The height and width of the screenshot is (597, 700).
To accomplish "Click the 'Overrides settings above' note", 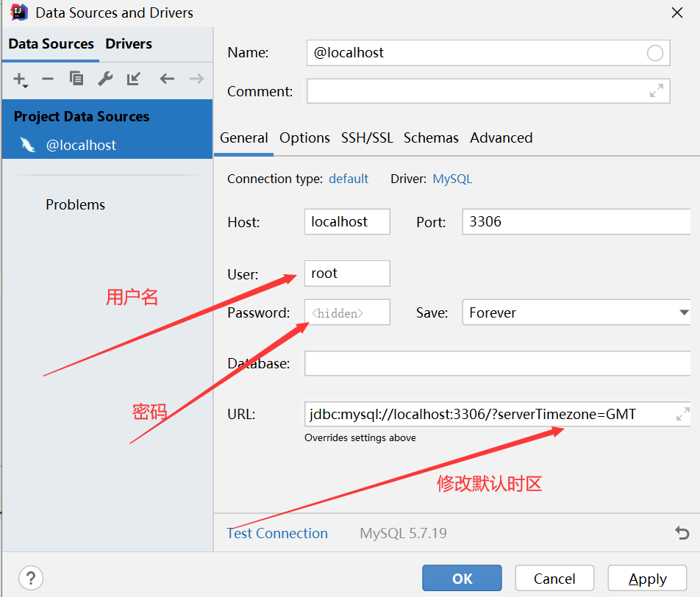I will point(360,437).
